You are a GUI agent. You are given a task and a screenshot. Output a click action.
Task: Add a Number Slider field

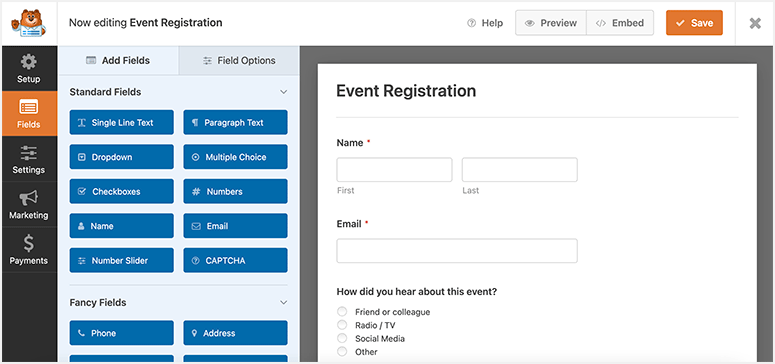coord(122,260)
